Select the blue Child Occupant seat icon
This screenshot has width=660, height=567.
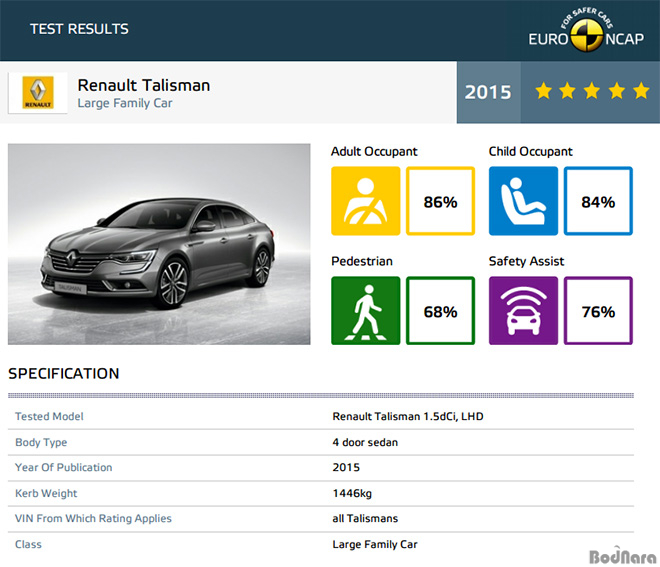[x=523, y=201]
